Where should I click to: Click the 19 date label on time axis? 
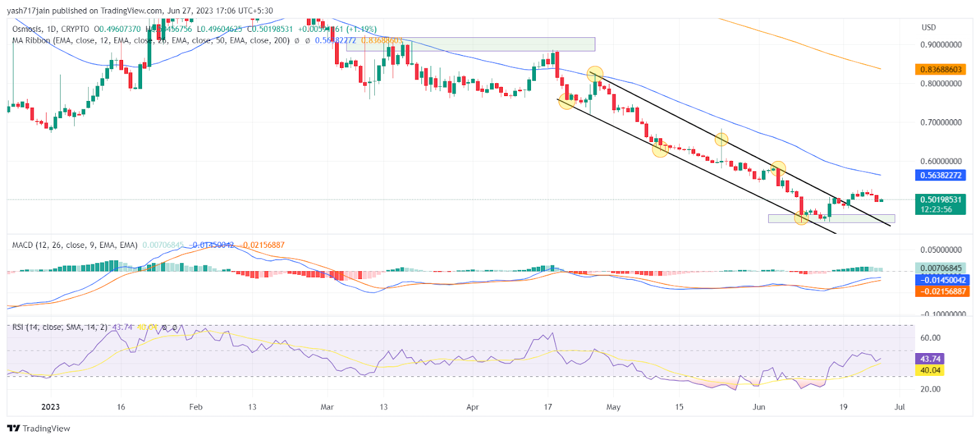click(843, 407)
